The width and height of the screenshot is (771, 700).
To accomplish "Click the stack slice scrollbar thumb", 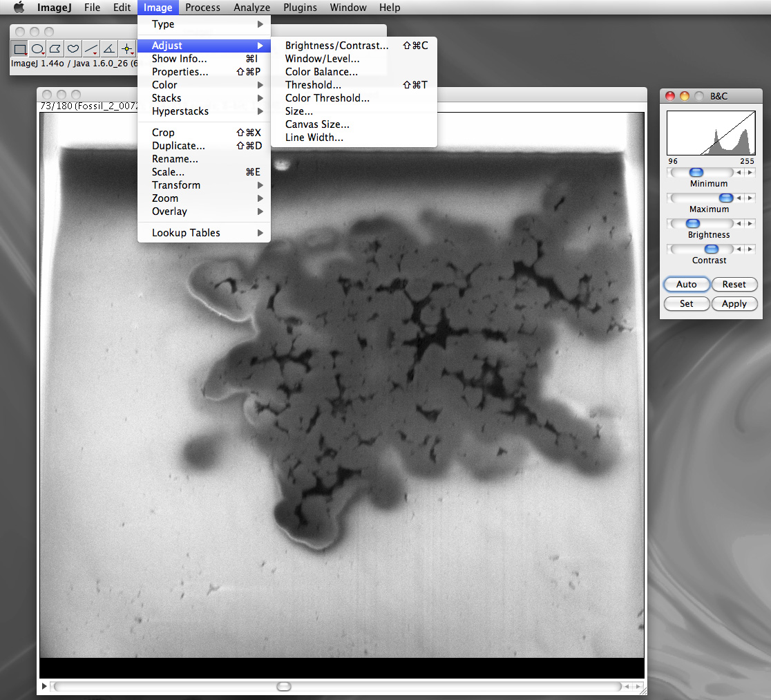I will (284, 686).
